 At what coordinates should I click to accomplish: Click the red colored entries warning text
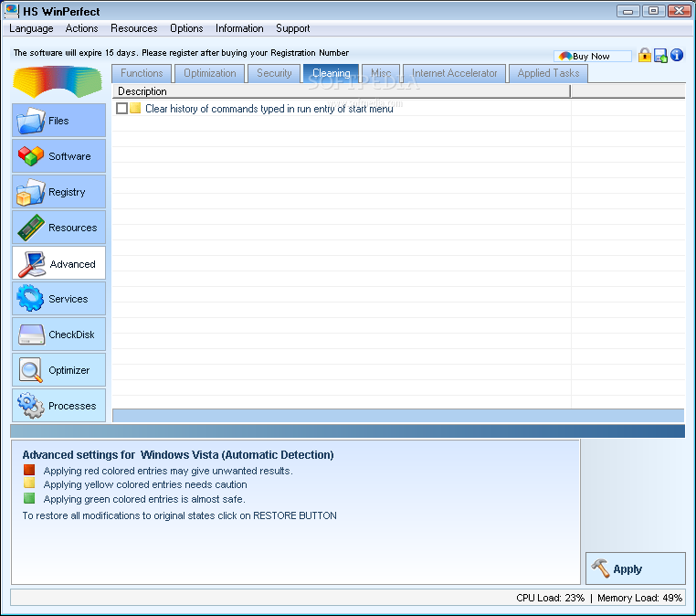[168, 471]
